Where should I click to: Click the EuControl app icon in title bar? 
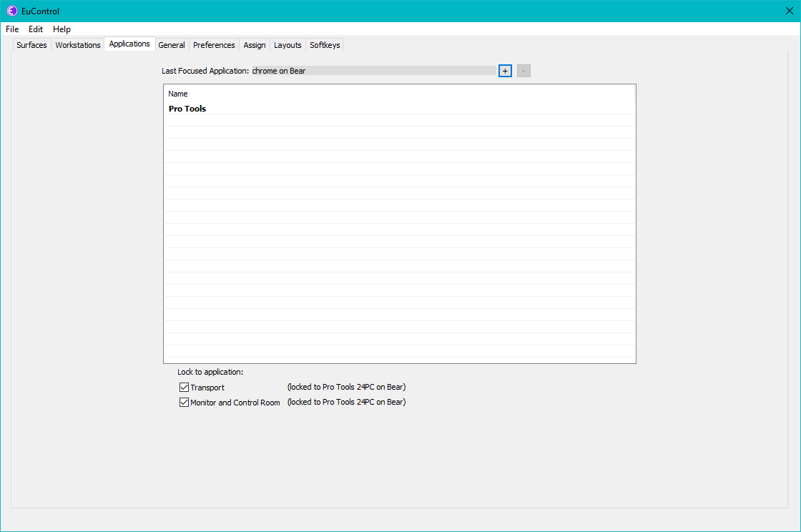[11, 11]
